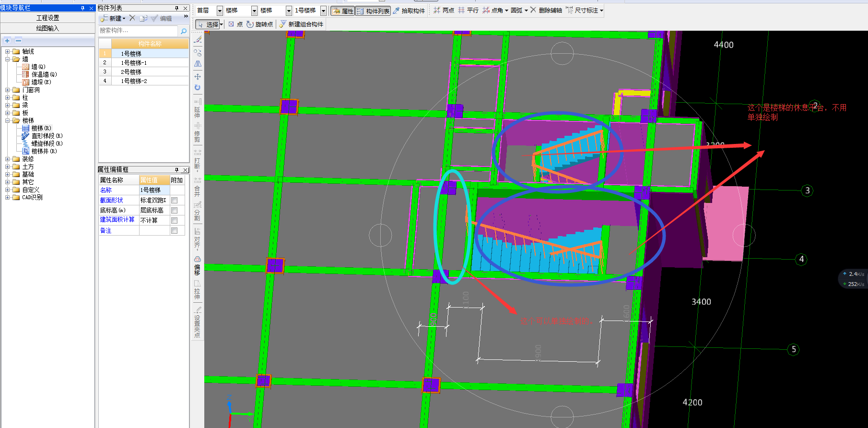Click the 拉伸 stretch tool
The width and height of the screenshot is (868, 428).
197,290
